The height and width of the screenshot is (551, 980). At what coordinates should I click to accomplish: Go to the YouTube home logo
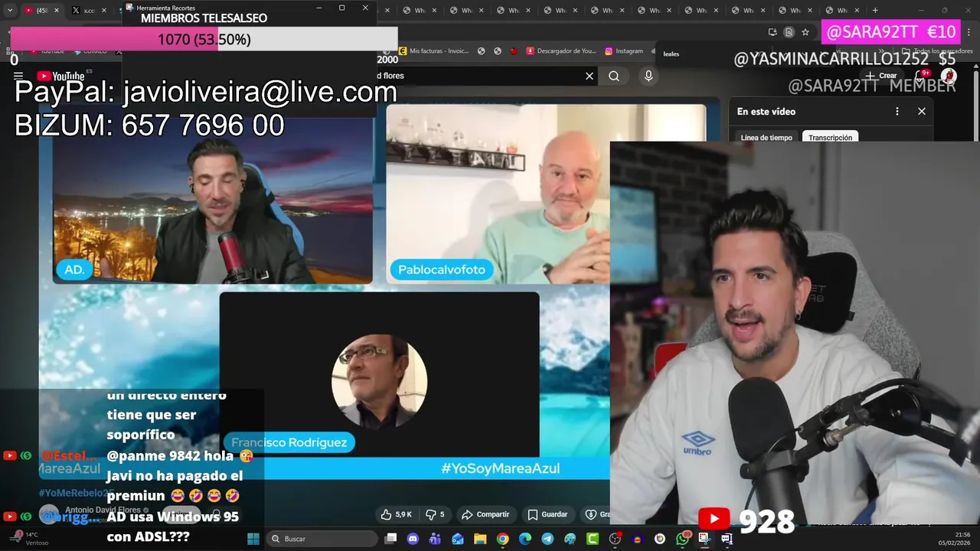point(60,76)
